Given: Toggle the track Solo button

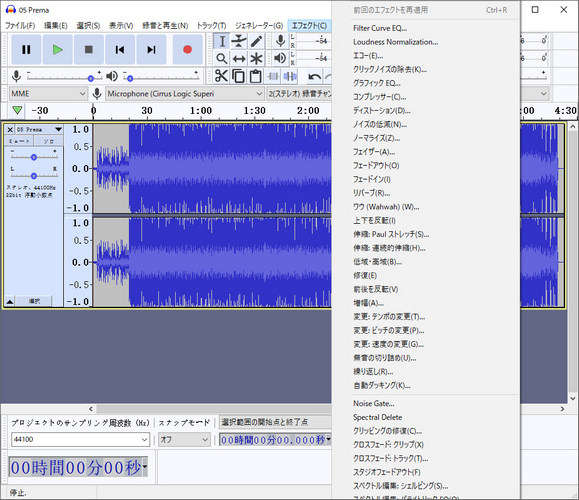Looking at the screenshot, I should coord(48,141).
